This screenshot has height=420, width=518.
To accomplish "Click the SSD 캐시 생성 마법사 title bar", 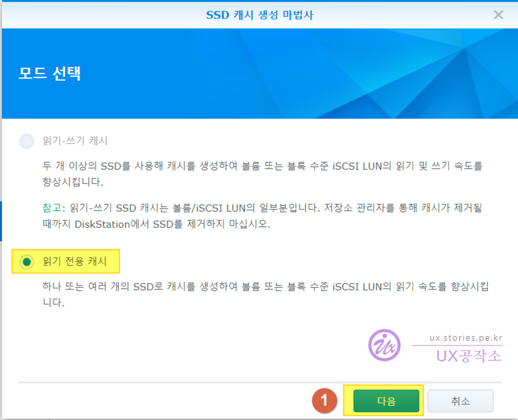I will click(x=259, y=15).
